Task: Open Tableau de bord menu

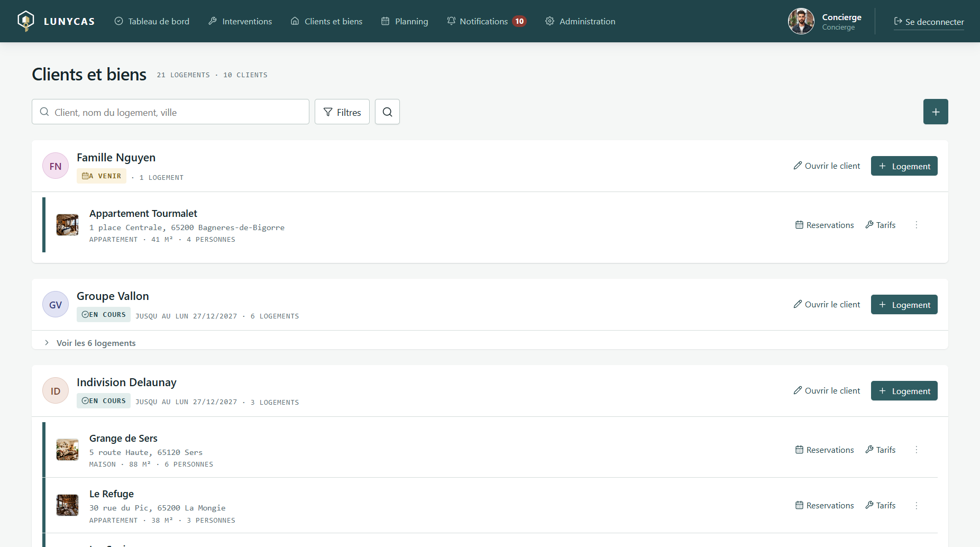Action: click(152, 21)
